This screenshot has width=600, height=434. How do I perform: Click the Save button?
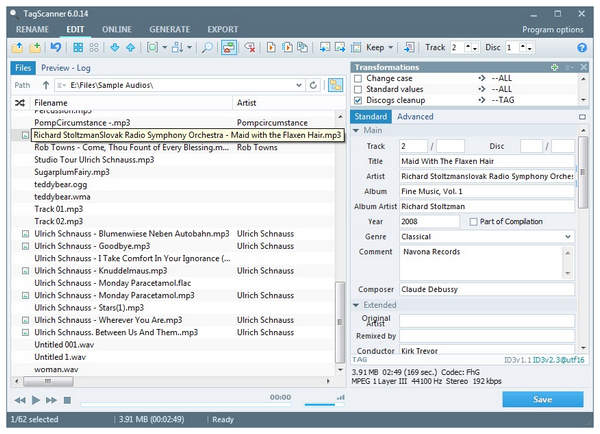543,400
